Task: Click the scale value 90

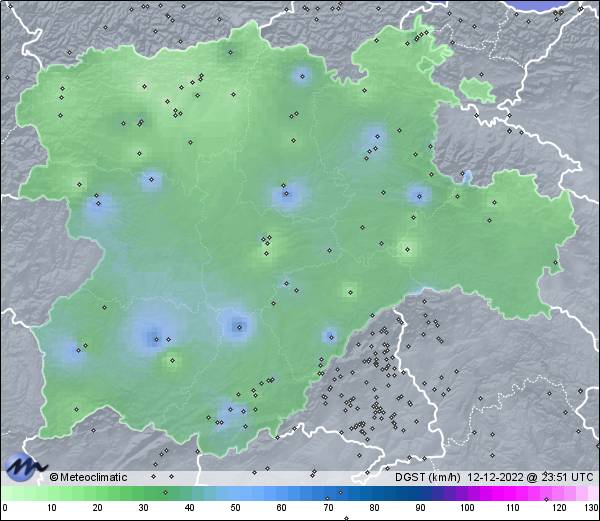Action: tap(420, 508)
